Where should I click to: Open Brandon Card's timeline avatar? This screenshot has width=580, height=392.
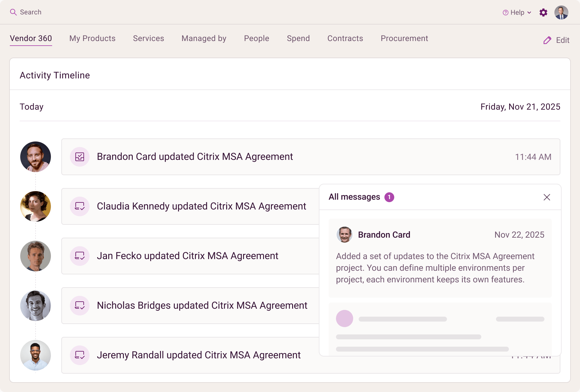pos(36,157)
